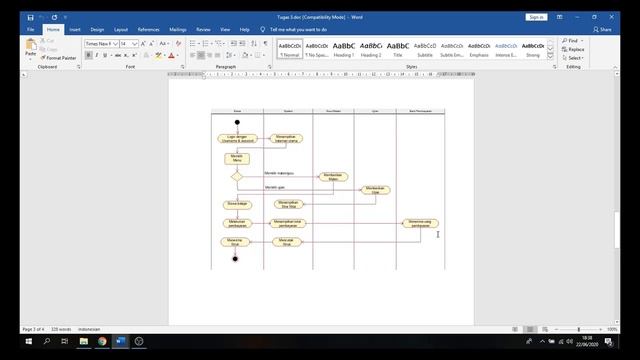The width and height of the screenshot is (640, 360).
Task: Open Paragraph dialog launcher
Action: 270,67
